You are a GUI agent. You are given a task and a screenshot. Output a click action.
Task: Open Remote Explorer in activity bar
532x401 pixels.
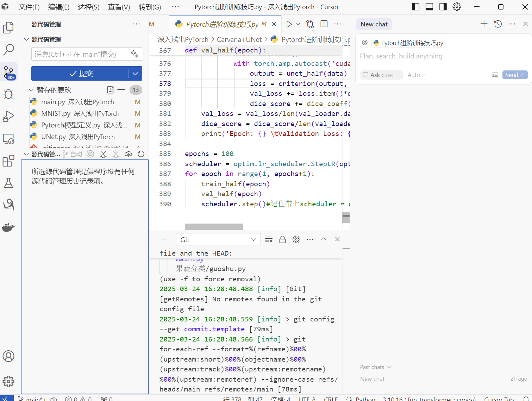8,139
